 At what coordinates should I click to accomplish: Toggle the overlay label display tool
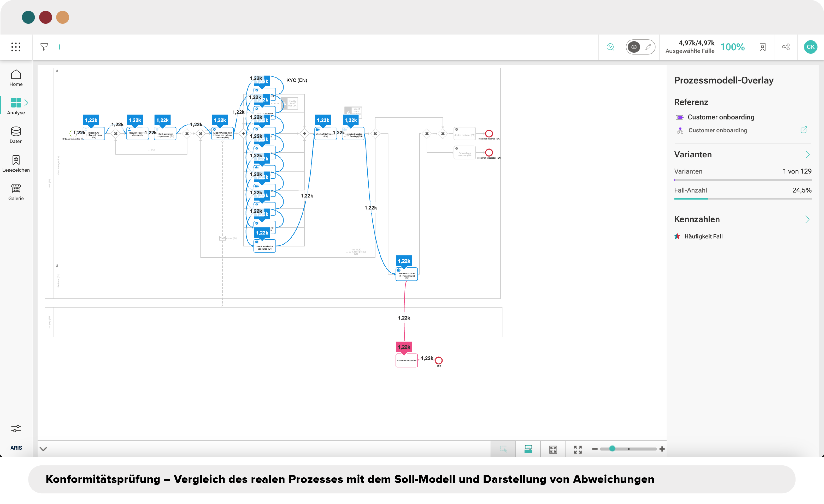click(528, 449)
